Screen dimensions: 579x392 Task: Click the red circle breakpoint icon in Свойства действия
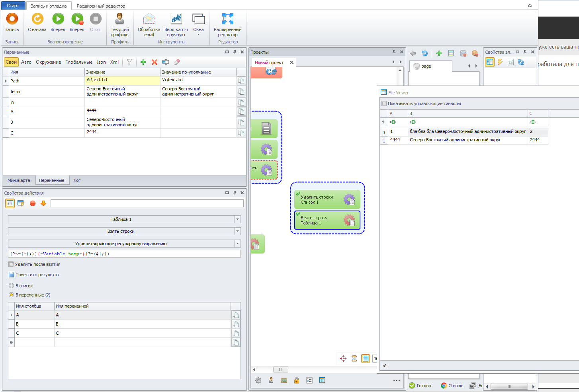[x=33, y=203]
